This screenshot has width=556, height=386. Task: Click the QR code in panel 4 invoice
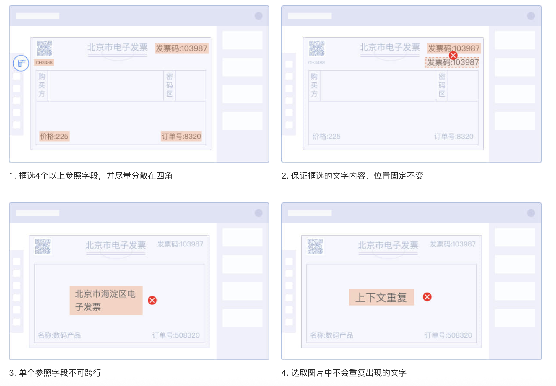pyautogui.click(x=315, y=246)
